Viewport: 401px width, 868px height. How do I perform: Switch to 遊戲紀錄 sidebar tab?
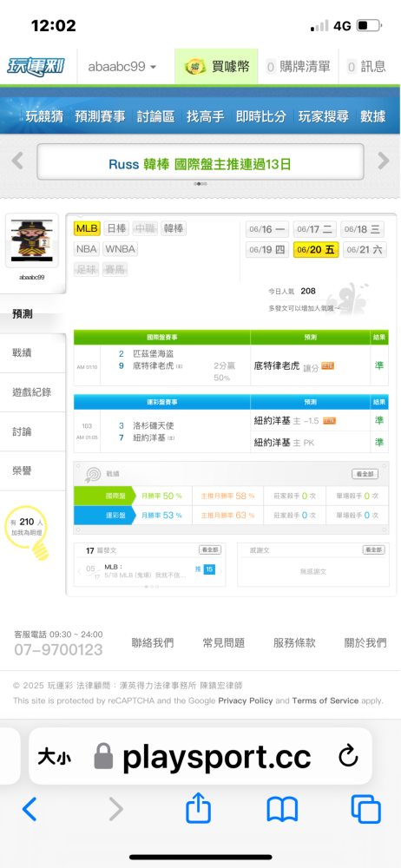click(32, 392)
